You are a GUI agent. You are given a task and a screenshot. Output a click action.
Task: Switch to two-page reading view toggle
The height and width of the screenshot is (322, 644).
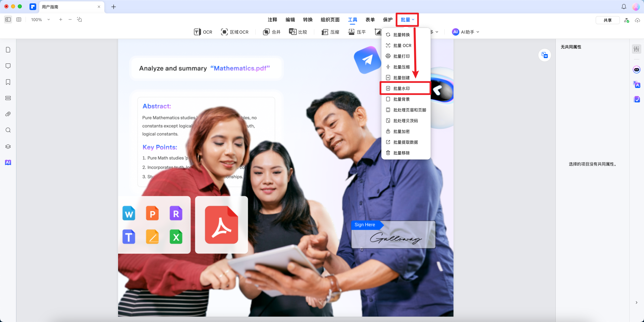19,19
